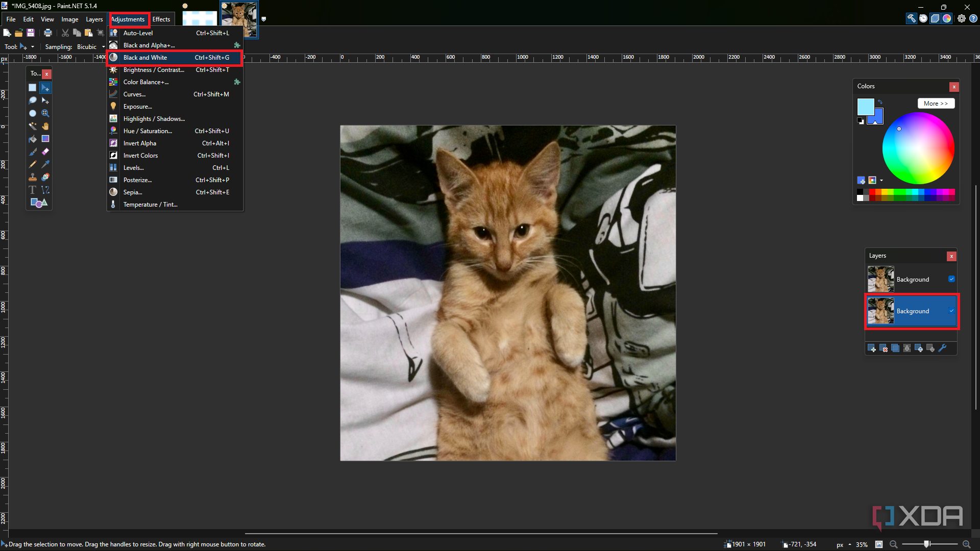This screenshot has height=551, width=980.
Task: Close the Layers panel
Action: tap(951, 256)
